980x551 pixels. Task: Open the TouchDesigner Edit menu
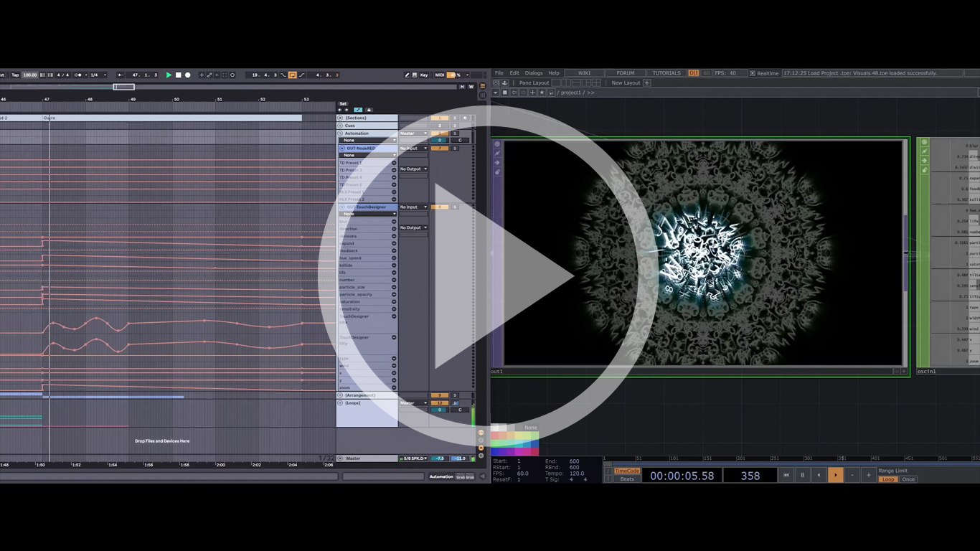(x=514, y=73)
